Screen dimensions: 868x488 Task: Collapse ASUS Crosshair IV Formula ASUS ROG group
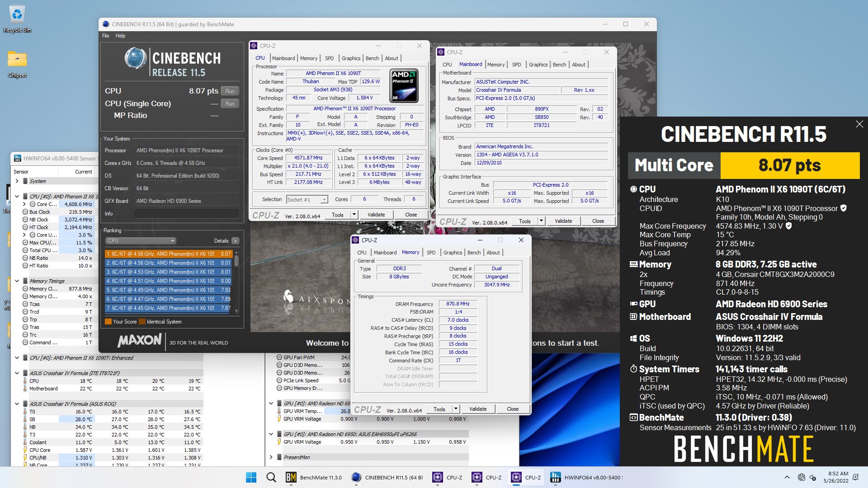pyautogui.click(x=17, y=404)
